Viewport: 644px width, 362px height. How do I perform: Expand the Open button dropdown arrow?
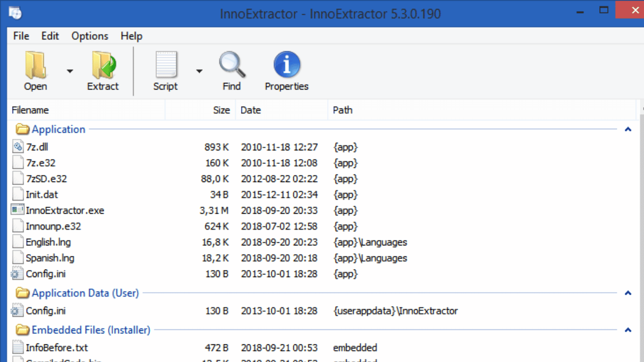(x=70, y=71)
